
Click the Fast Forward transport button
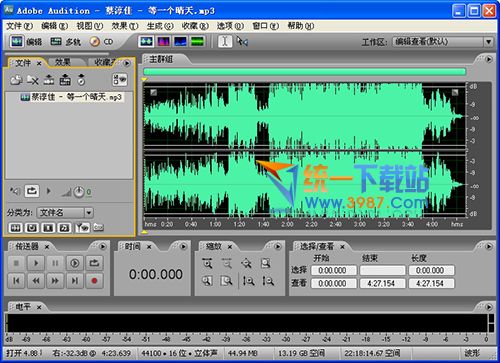point(55,281)
